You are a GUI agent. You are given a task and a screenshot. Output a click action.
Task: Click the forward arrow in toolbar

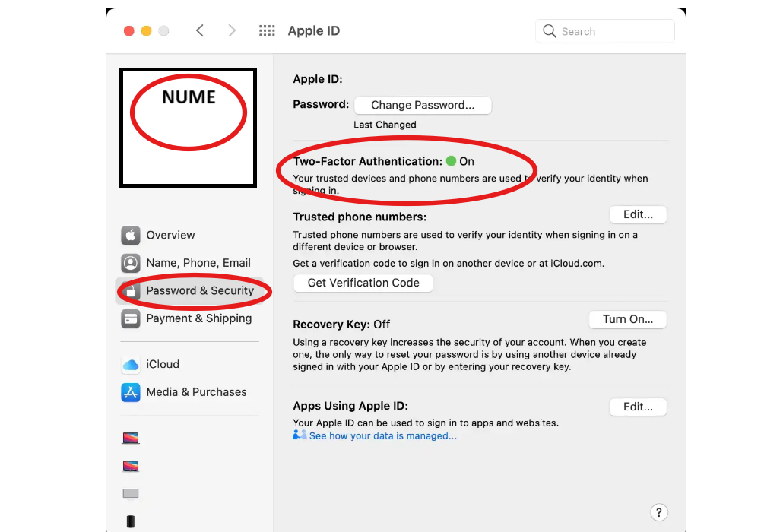(232, 31)
